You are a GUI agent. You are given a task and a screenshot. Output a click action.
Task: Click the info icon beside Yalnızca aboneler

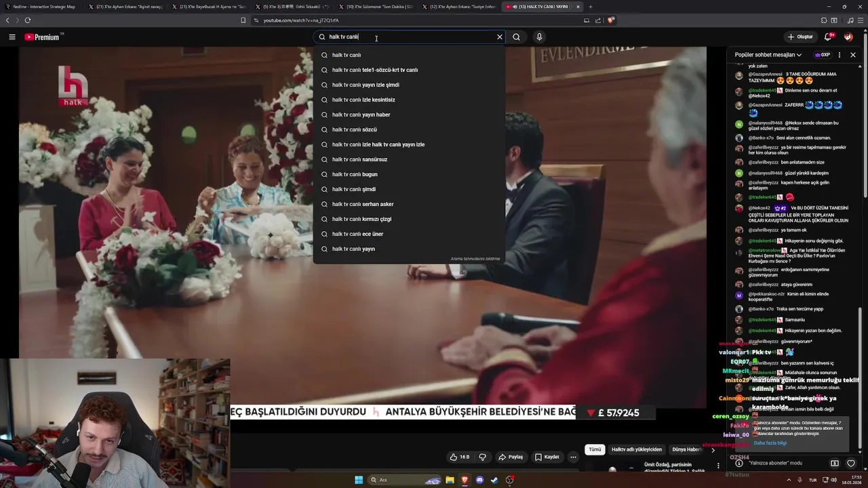(x=739, y=464)
